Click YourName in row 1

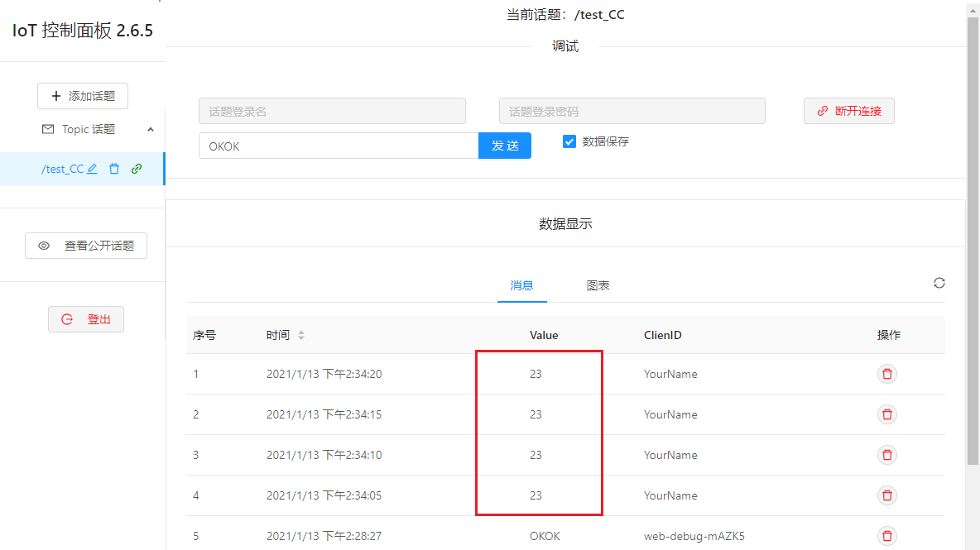(670, 374)
